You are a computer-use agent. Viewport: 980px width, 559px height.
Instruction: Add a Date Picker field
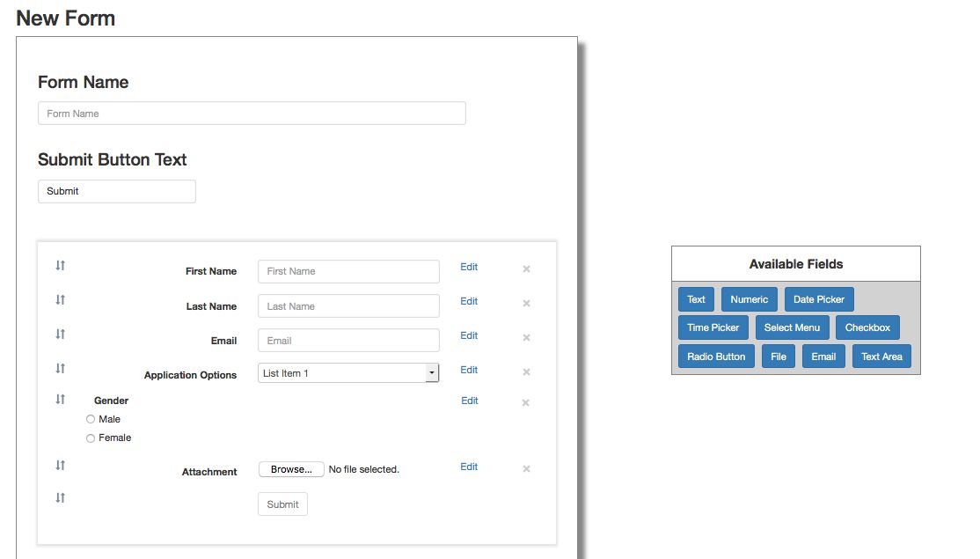pyautogui.click(x=819, y=299)
